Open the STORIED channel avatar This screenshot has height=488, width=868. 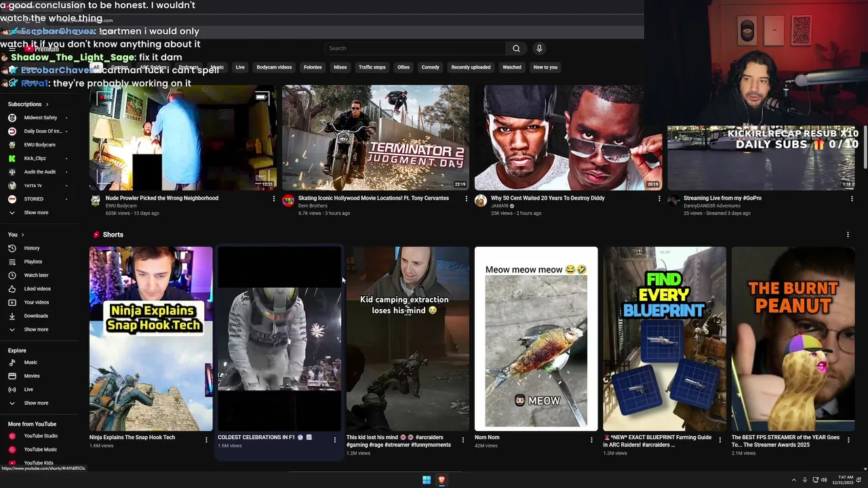pyautogui.click(x=12, y=199)
